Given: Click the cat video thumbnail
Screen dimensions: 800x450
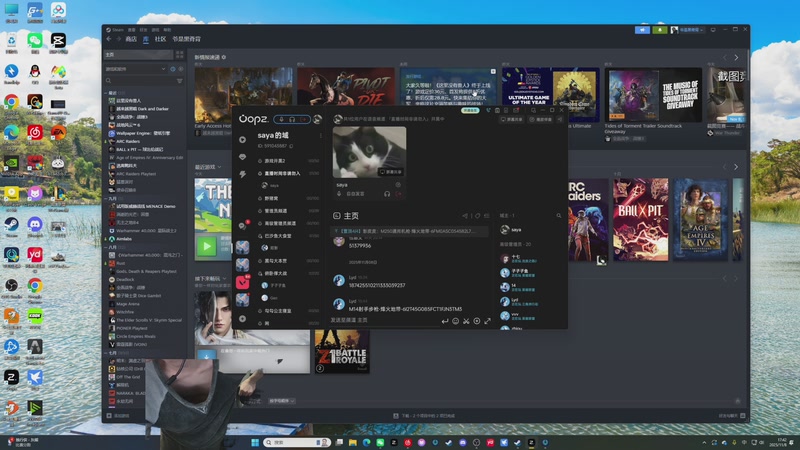Looking at the screenshot, I should [369, 152].
